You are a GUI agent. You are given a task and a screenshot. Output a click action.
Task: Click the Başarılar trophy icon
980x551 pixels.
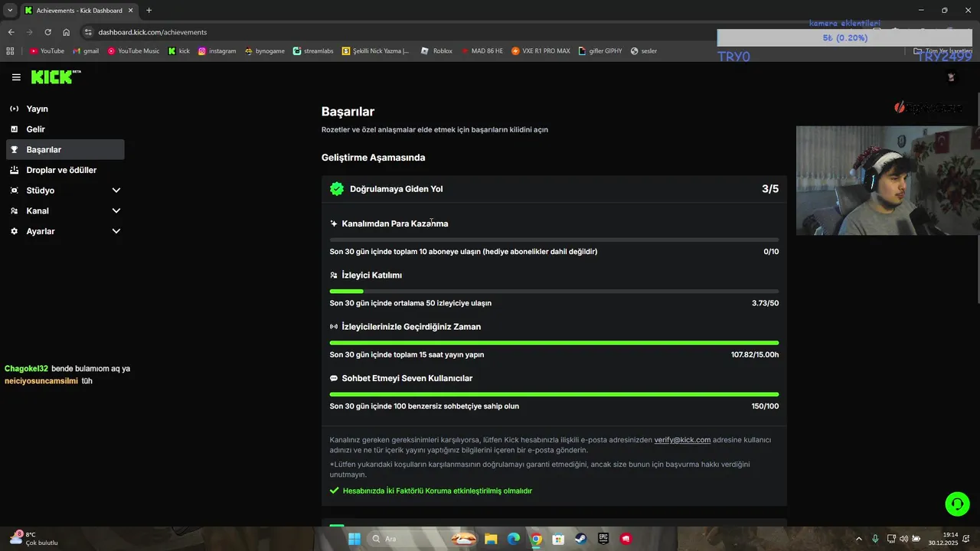[15, 150]
